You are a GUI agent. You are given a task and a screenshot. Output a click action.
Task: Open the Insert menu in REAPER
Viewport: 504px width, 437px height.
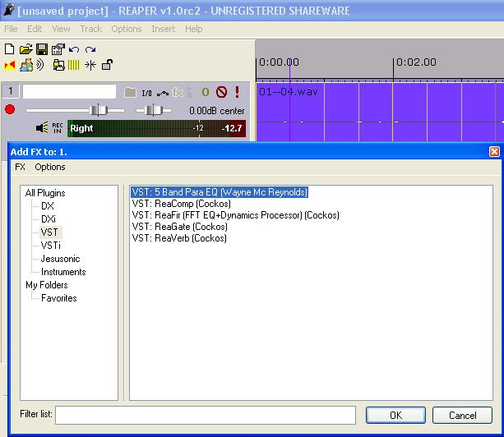164,29
